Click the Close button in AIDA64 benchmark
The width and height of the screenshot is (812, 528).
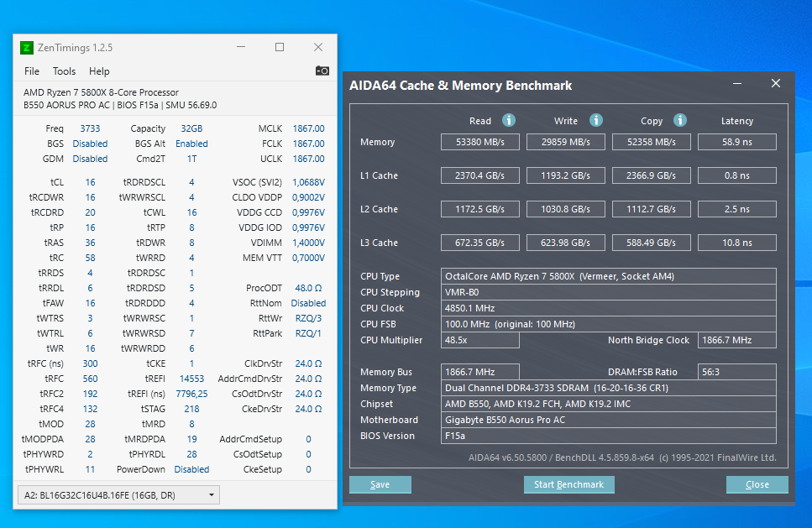[757, 484]
